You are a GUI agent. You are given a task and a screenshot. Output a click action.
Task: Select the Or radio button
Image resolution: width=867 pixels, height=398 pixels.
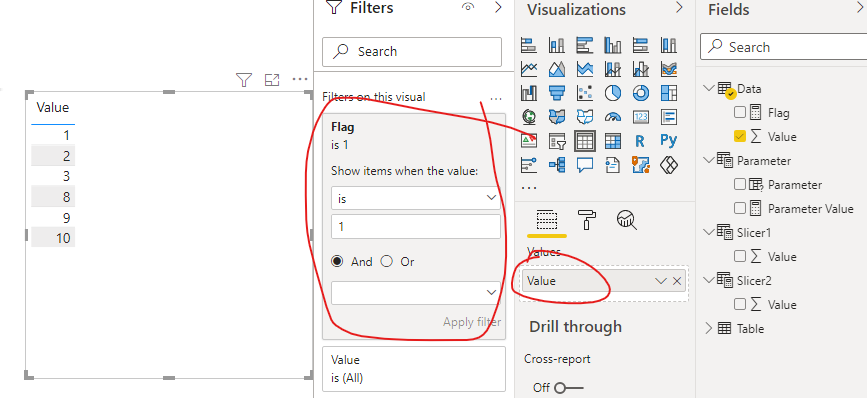387,261
